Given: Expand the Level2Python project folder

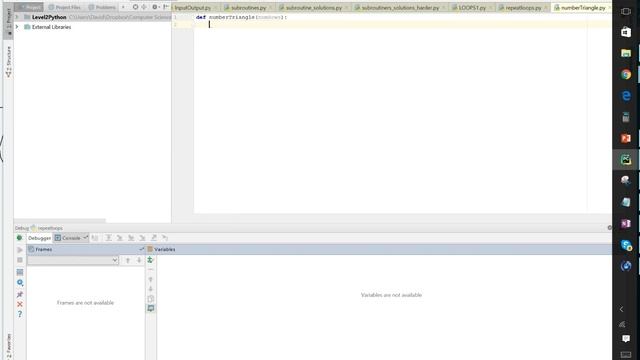Looking at the screenshot, I should [17, 17].
